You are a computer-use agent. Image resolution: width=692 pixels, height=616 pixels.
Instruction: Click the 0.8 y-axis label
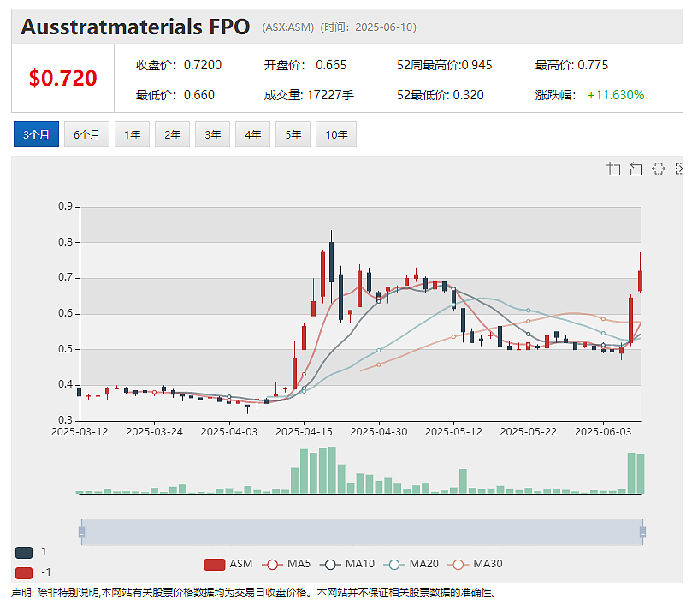(x=65, y=242)
